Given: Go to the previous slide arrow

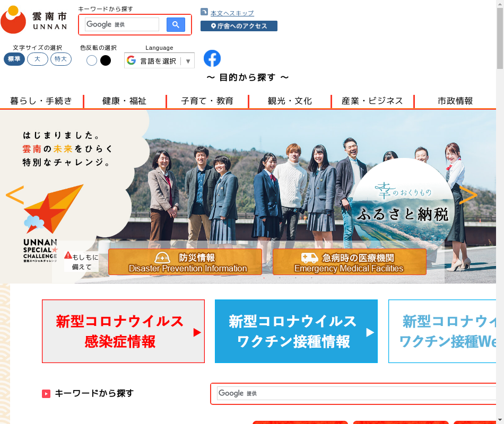Looking at the screenshot, I should tap(15, 195).
